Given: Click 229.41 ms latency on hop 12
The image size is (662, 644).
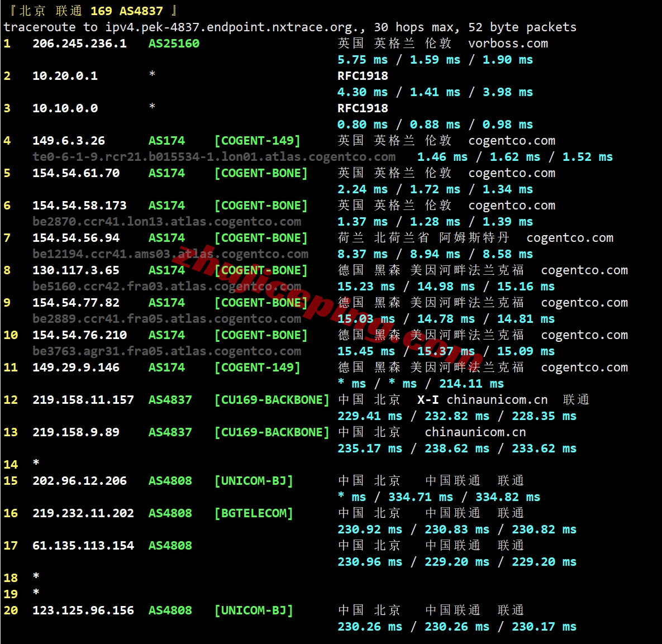Looking at the screenshot, I should click(x=370, y=416).
